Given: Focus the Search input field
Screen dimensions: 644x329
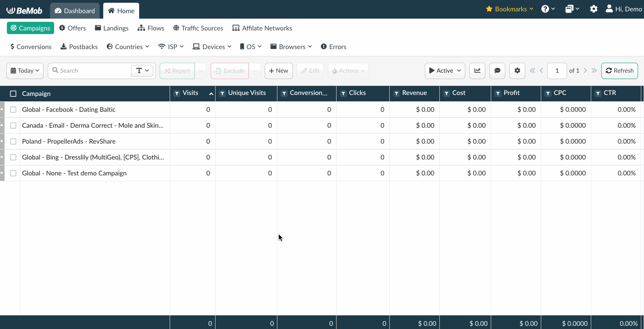Looking at the screenshot, I should coord(90,70).
